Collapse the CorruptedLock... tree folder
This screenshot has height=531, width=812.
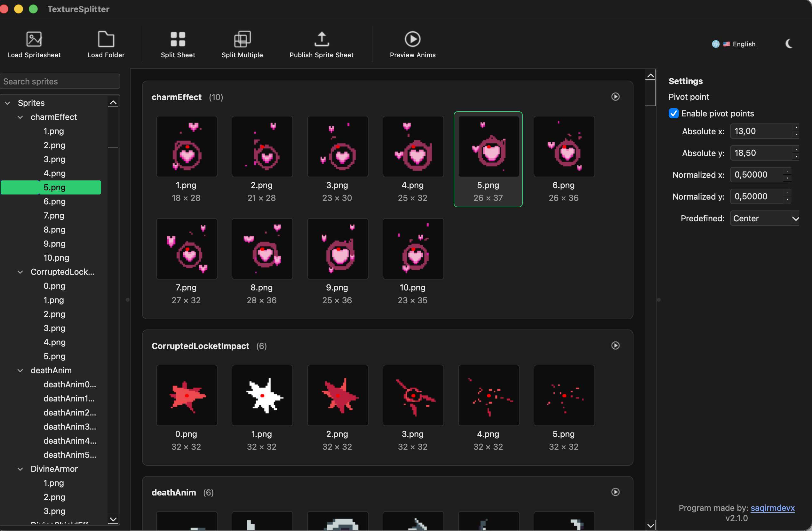click(20, 272)
